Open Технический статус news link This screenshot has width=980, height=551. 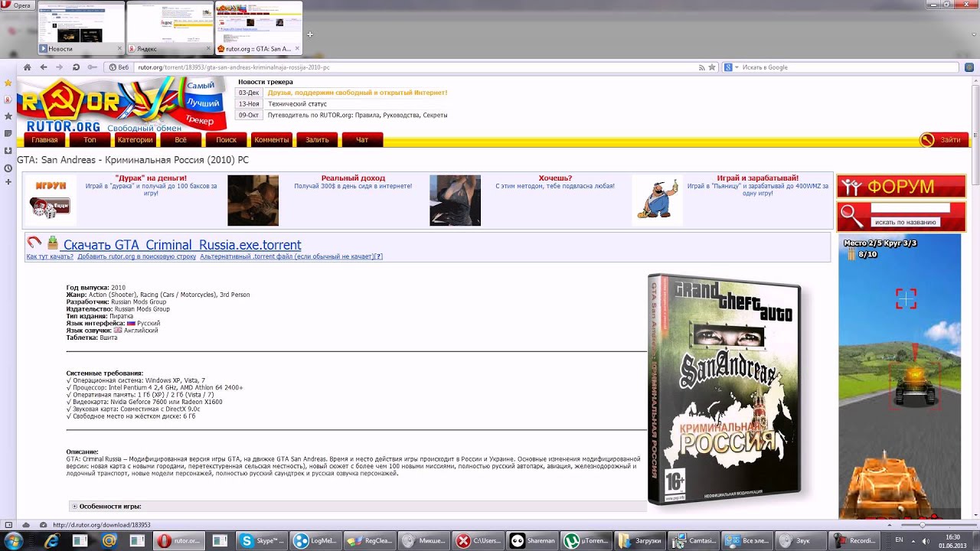tap(297, 104)
